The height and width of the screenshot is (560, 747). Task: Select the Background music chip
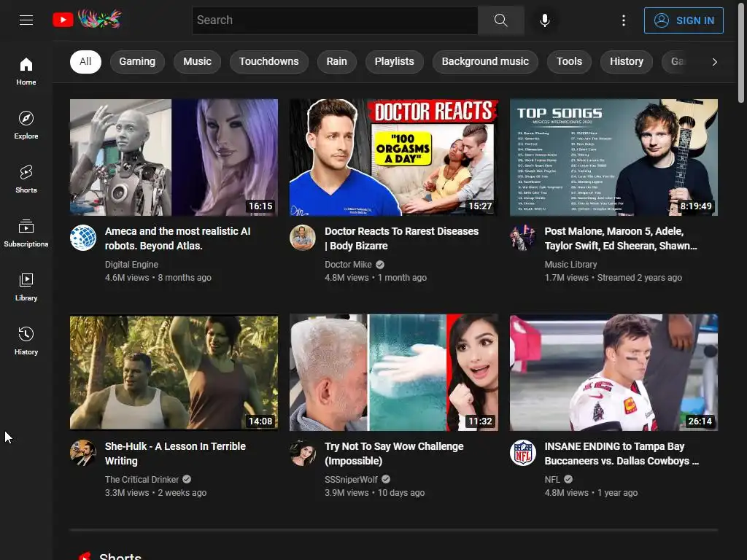tap(485, 61)
